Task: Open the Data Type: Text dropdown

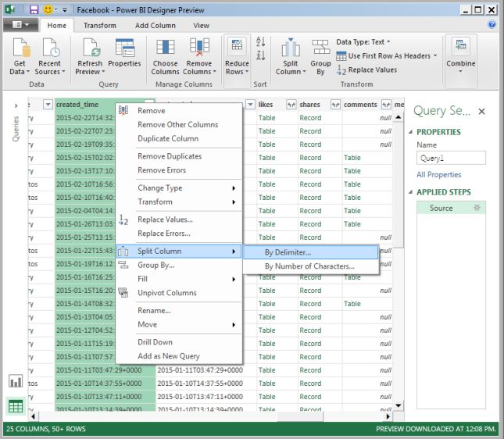Action: pyautogui.click(x=363, y=42)
